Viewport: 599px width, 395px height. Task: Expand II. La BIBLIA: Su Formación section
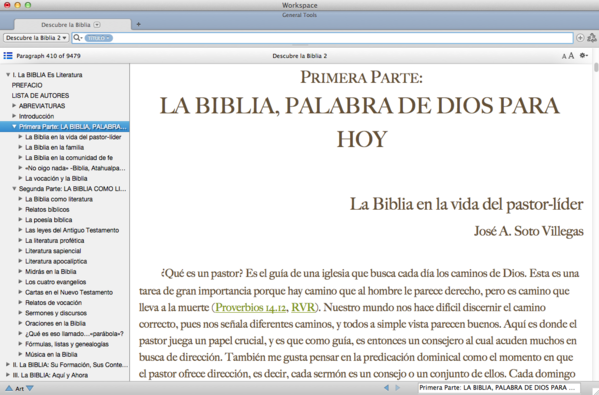(8, 365)
